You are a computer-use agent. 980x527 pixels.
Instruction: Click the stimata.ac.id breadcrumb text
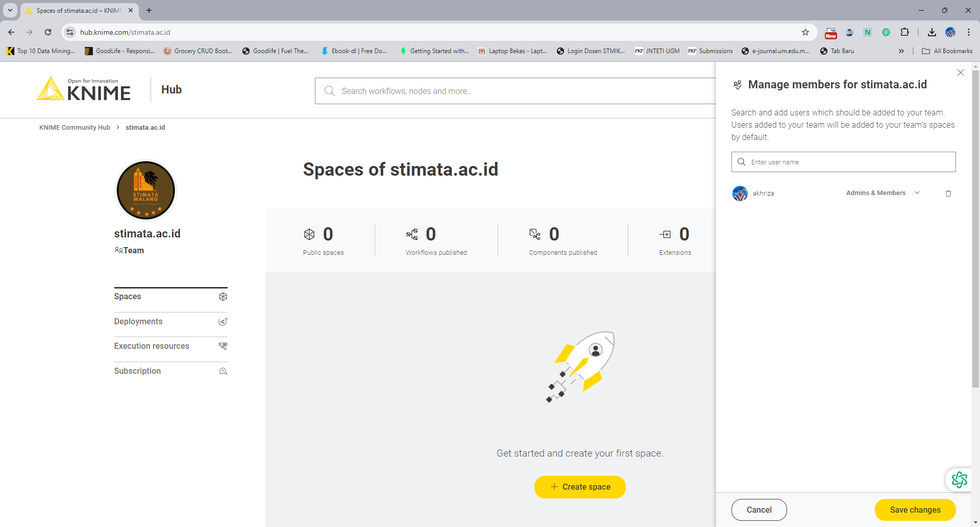pyautogui.click(x=145, y=128)
